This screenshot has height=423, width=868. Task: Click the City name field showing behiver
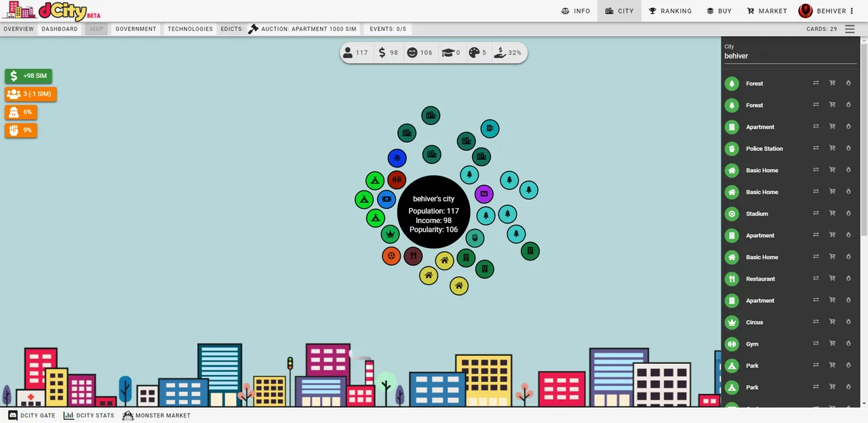790,56
